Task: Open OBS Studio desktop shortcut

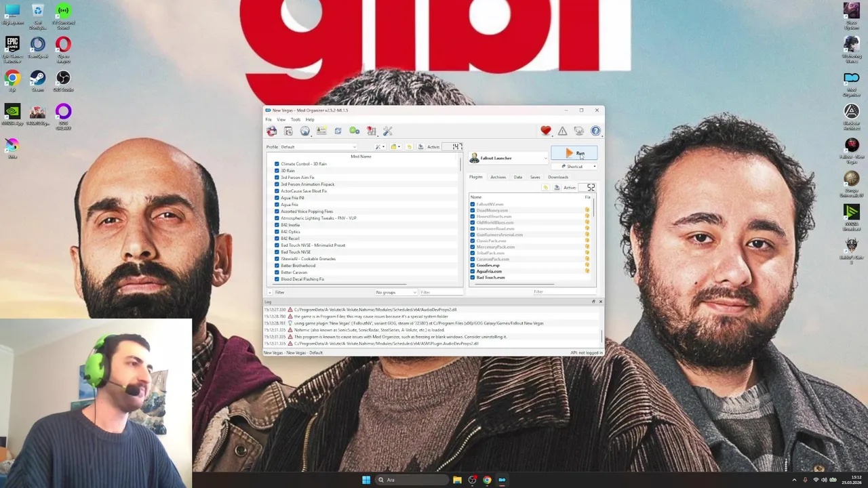Action: [63, 82]
